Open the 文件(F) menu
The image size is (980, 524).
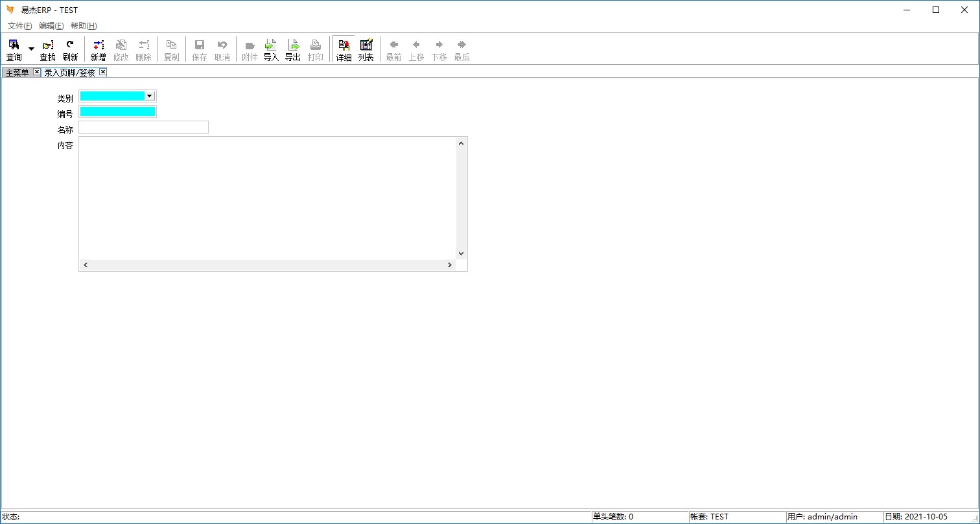tap(19, 26)
